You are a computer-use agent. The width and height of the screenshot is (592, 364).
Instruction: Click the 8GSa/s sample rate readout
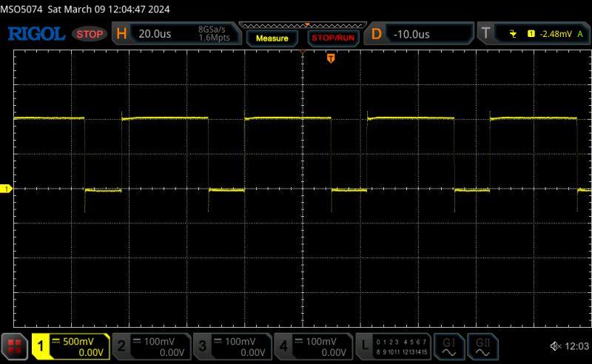click(212, 30)
